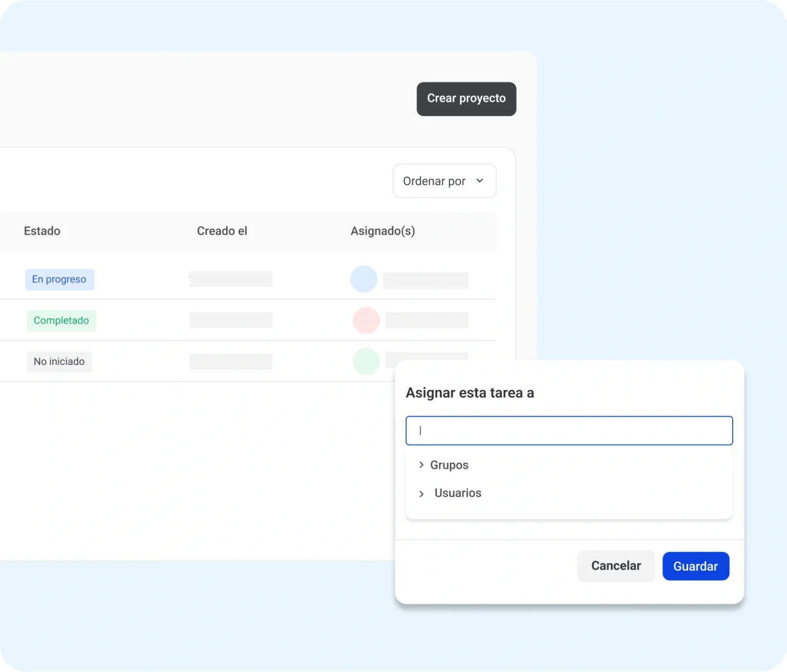Click the No iniciado status label
Screen dimensions: 787x672
59,361
